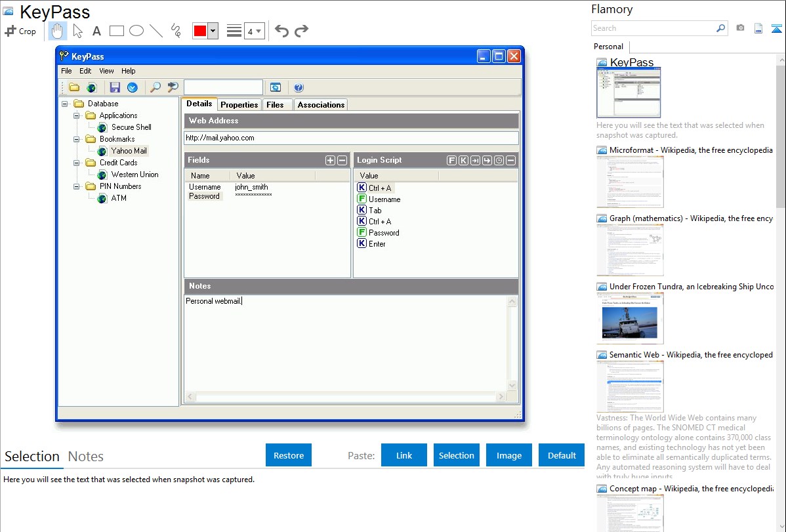The height and width of the screenshot is (532, 786).
Task: Collapse the Applications folder node
Action: 77,116
